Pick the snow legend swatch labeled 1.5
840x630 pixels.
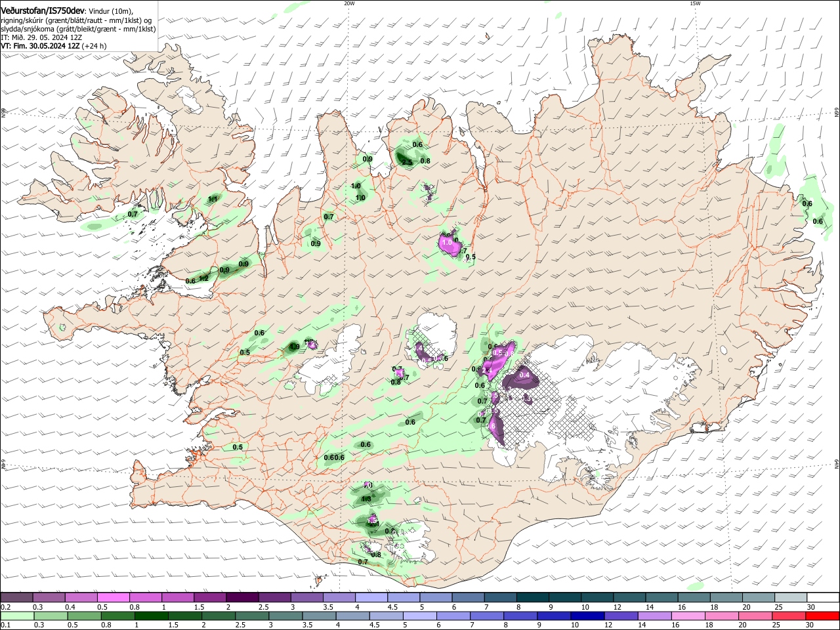tap(210, 597)
